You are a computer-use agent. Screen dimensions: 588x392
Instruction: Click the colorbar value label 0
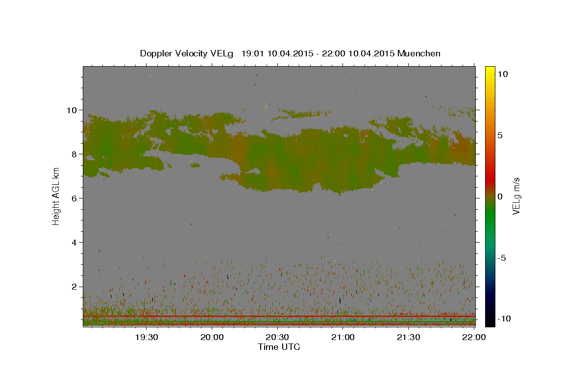(500, 196)
